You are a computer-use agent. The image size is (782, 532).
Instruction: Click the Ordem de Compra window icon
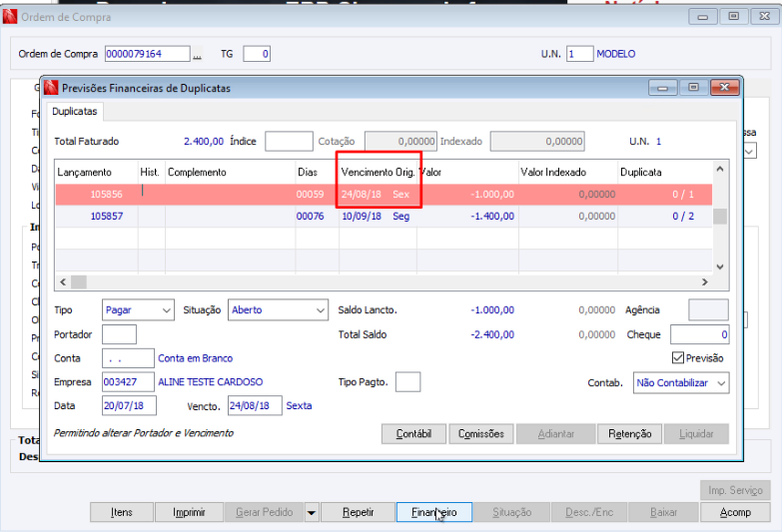click(x=10, y=16)
